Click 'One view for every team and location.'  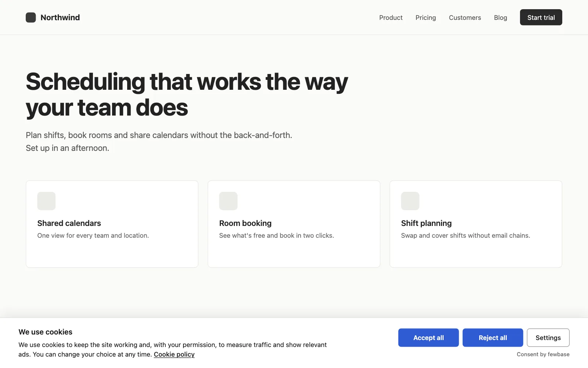93,236
